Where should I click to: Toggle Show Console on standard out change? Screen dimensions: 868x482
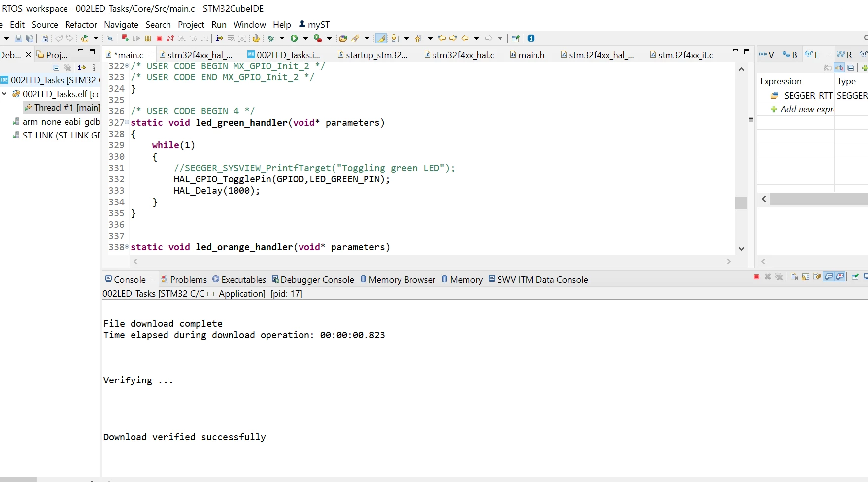point(829,277)
